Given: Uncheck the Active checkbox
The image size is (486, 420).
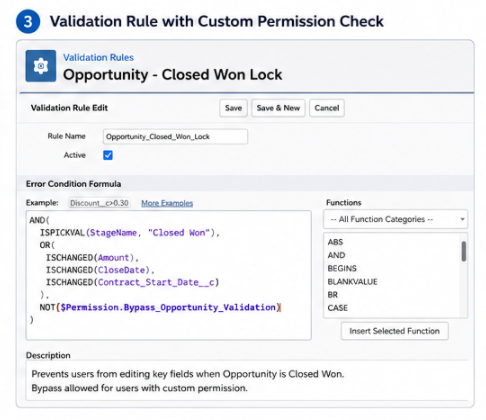Looking at the screenshot, I should click(x=108, y=155).
